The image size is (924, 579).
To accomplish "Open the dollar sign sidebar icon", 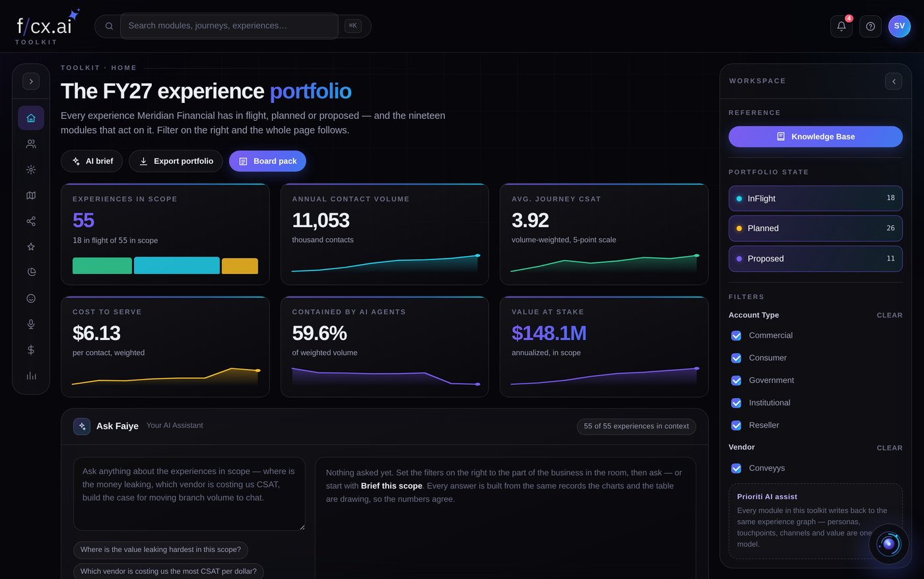I will (31, 350).
